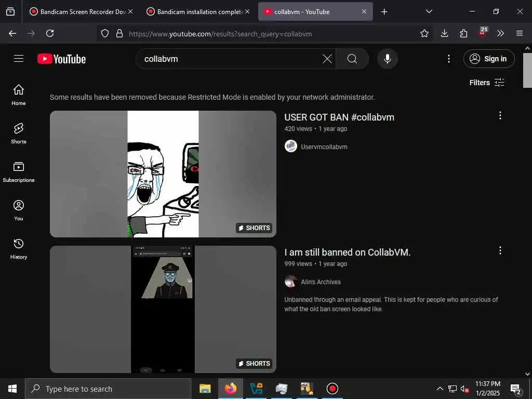Bookmark this page with star

[424, 33]
